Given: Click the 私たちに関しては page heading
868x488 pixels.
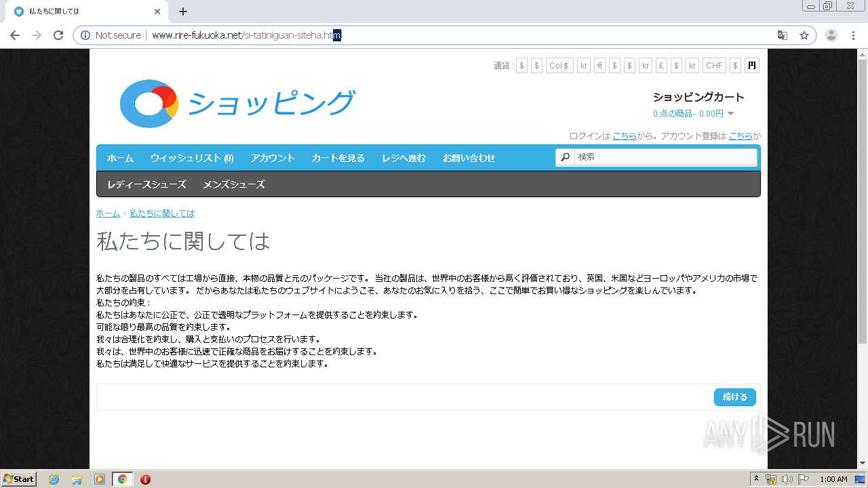Looking at the screenshot, I should pos(183,241).
